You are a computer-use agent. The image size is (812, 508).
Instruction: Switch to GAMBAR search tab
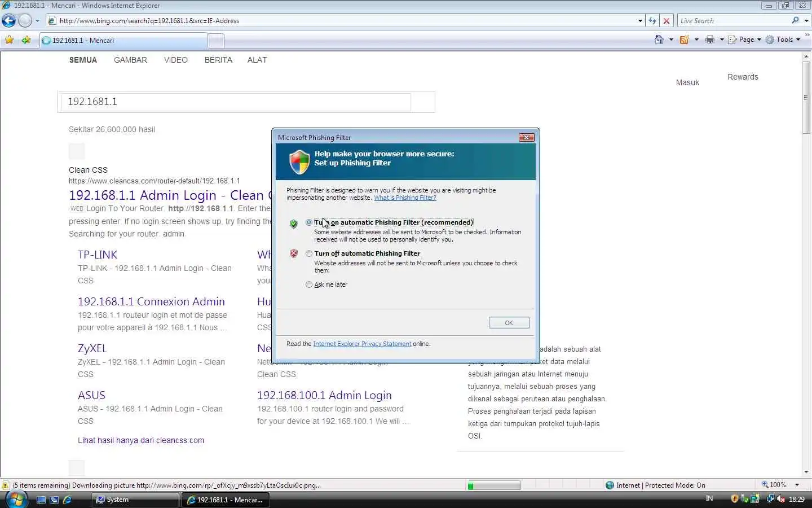tap(130, 60)
